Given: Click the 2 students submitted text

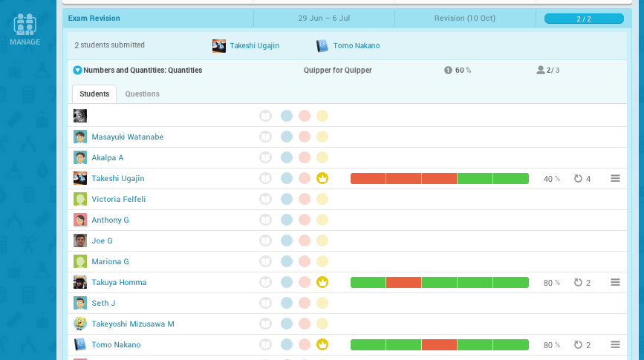Looking at the screenshot, I should coord(110,45).
